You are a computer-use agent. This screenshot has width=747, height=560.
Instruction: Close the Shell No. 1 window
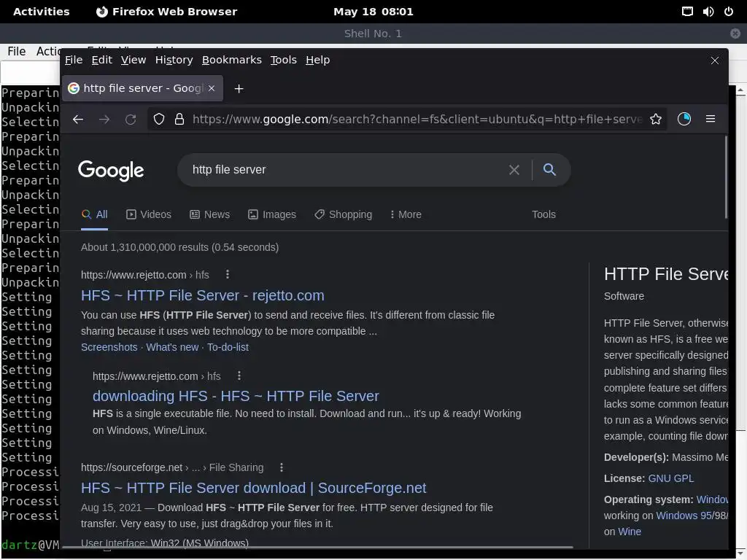735,34
